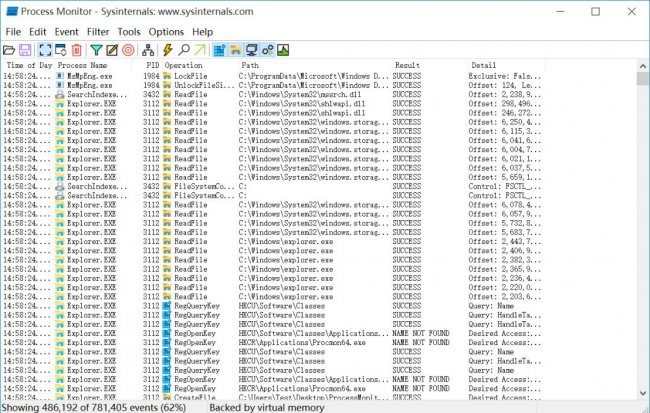The width and height of the screenshot is (650, 413).
Task: Click the MsMpEng.exe icon in the LockFile row
Action: click(61, 76)
